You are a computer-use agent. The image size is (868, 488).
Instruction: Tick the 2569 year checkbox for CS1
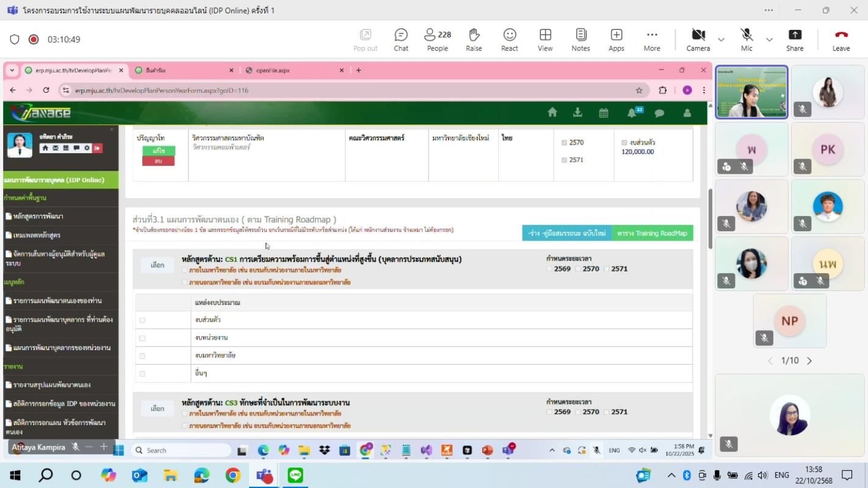click(x=549, y=269)
